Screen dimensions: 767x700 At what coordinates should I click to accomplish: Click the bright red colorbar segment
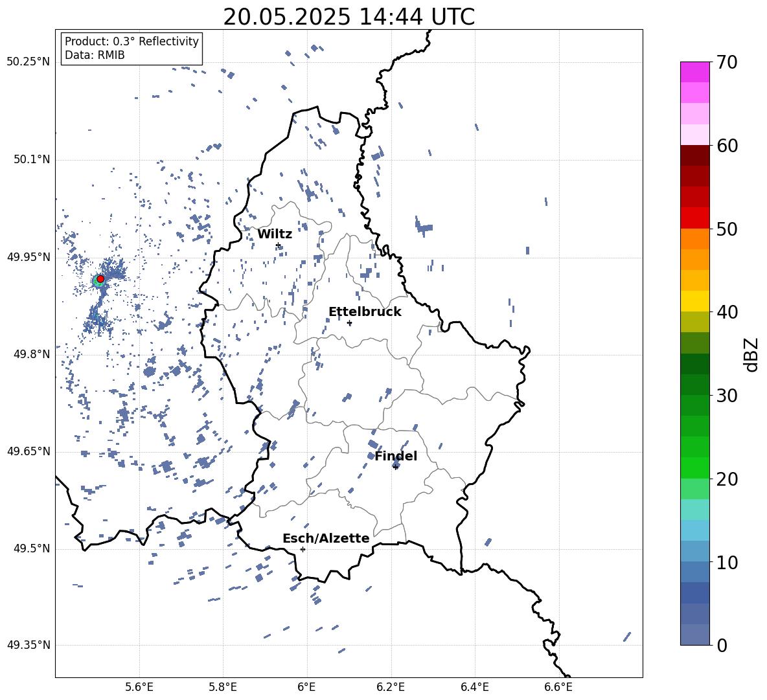point(695,218)
